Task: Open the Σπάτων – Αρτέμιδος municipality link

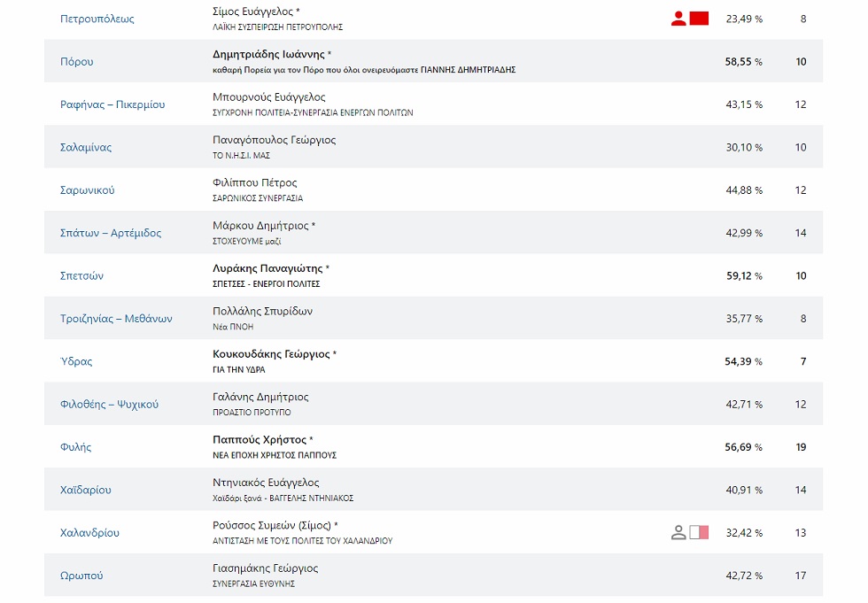Action: tap(111, 233)
